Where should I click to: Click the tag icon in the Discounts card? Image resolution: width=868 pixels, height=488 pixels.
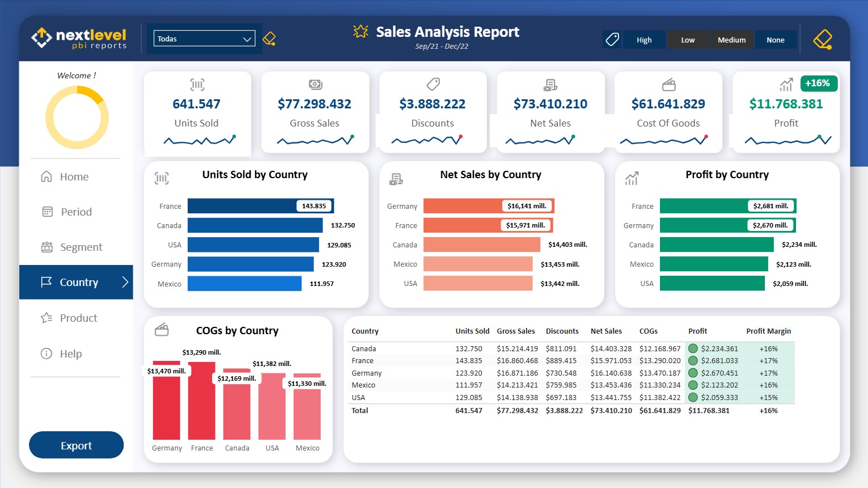pyautogui.click(x=433, y=85)
